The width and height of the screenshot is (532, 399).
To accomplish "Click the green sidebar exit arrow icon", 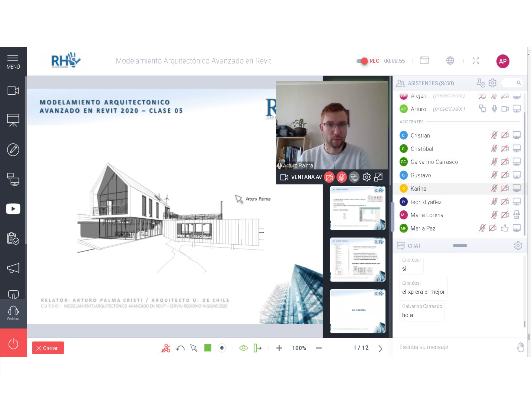I will click(x=257, y=348).
